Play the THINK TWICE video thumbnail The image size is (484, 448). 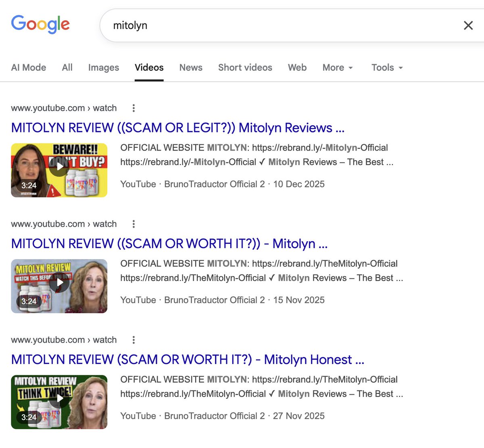59,402
